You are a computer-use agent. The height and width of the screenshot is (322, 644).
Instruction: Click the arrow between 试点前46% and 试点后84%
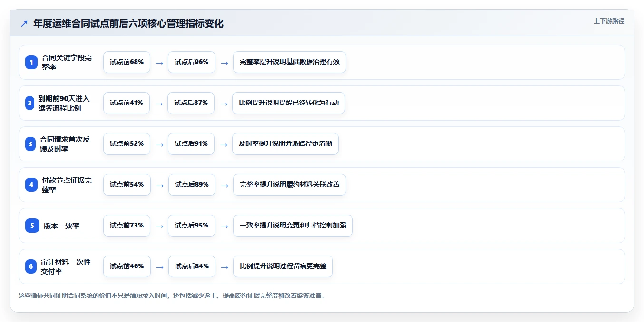click(x=160, y=267)
